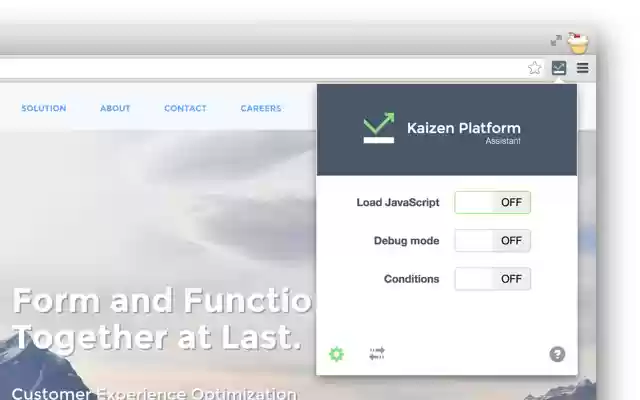Screen dimensions: 640x400
Task: Bookmark page with the star icon
Action: tap(534, 68)
